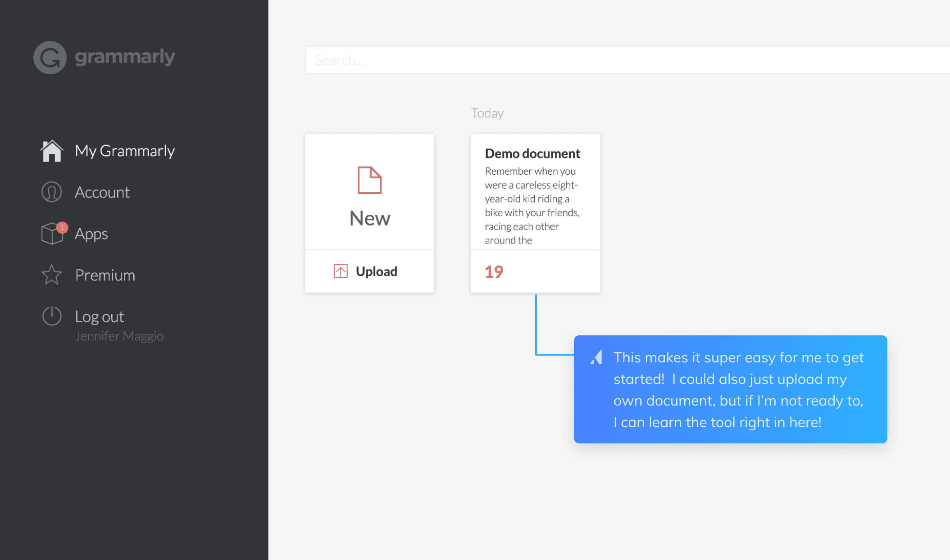Click the Account profile icon
Viewport: 950px width, 560px height.
[x=52, y=192]
